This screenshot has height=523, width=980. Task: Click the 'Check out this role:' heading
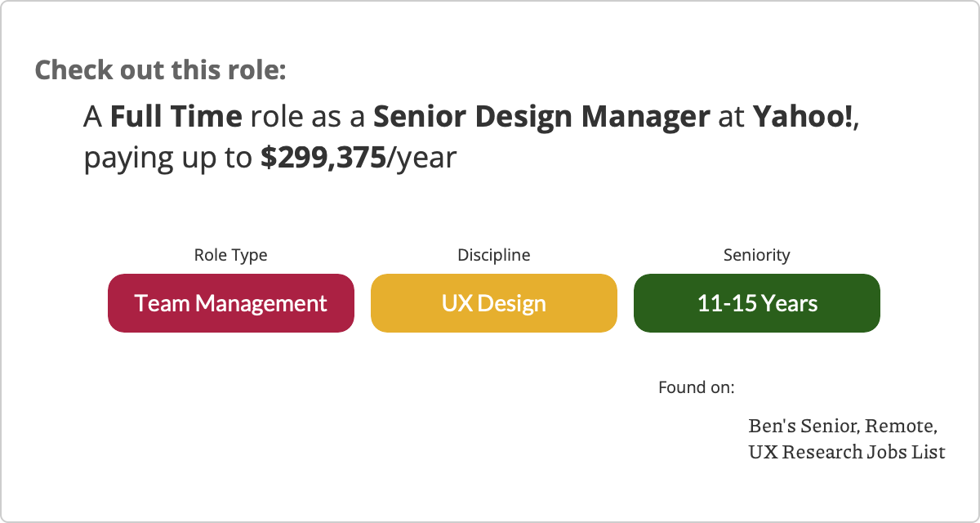pos(160,69)
